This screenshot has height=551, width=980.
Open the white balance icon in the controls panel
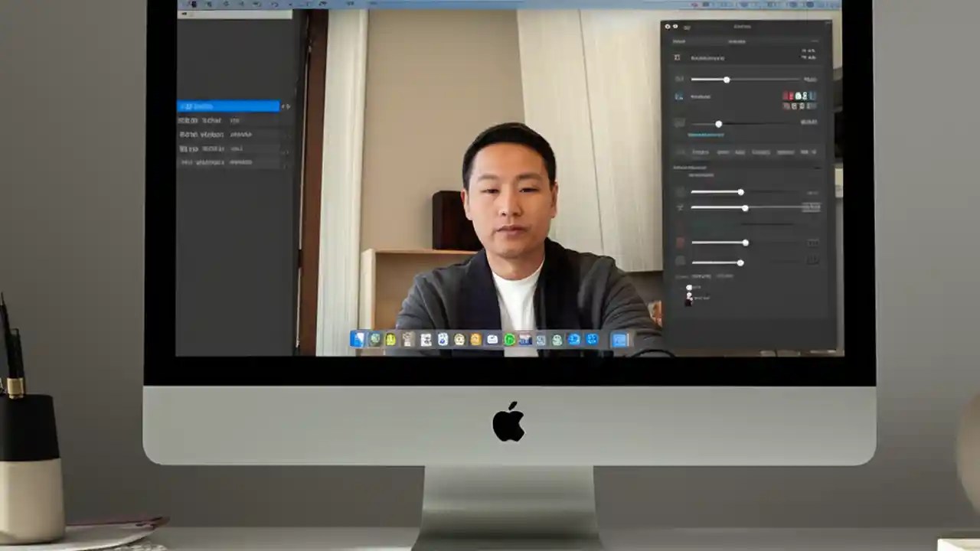coord(678,96)
